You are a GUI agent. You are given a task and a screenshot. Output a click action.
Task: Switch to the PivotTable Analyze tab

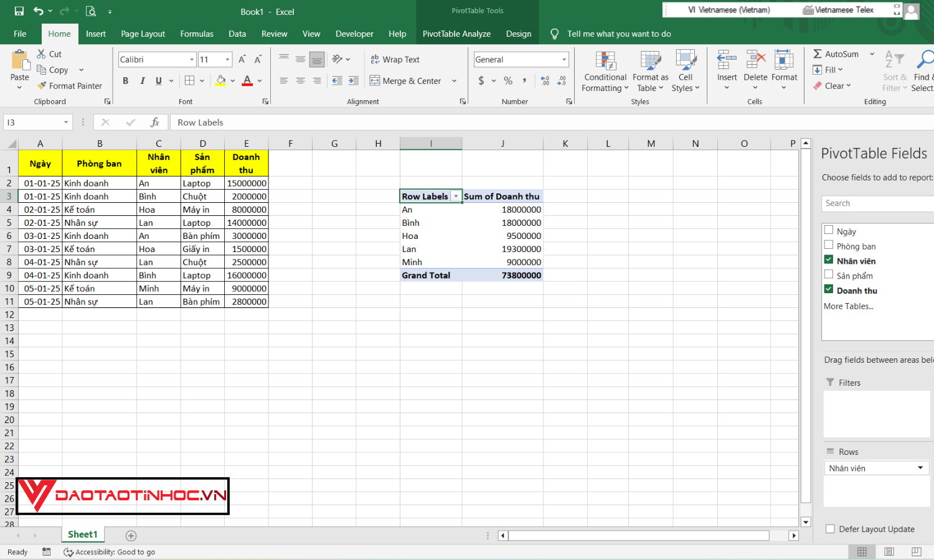[456, 34]
